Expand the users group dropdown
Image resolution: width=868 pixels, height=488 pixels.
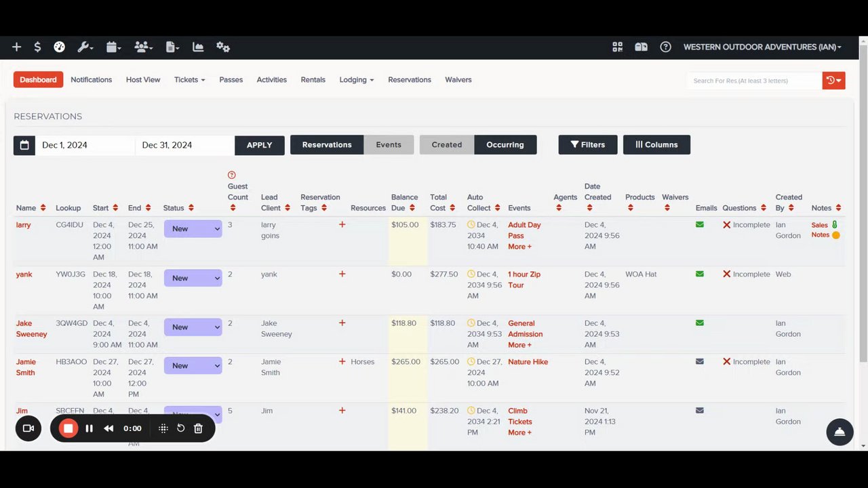coord(144,47)
